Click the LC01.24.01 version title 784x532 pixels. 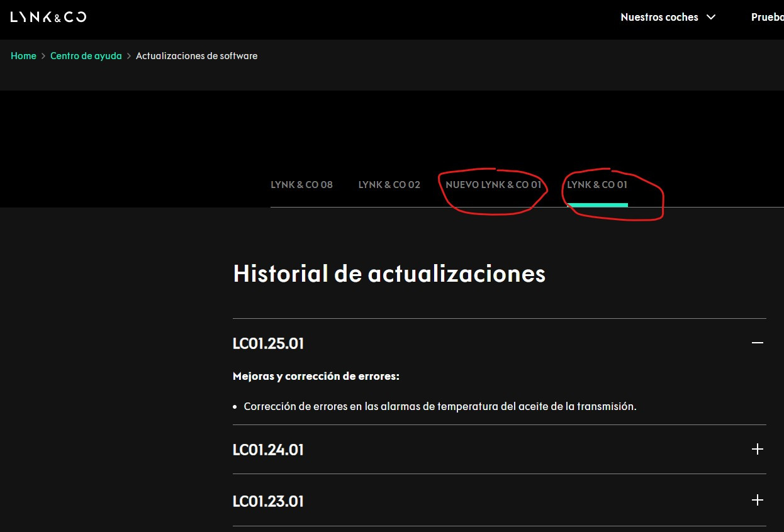tap(268, 450)
